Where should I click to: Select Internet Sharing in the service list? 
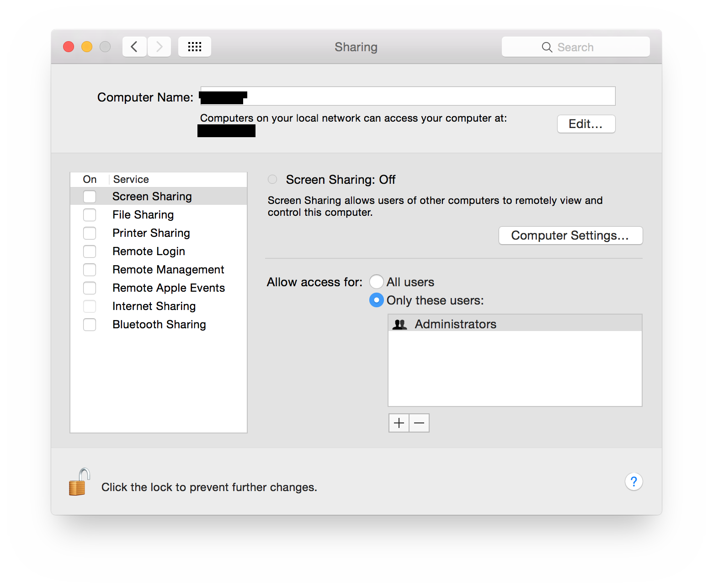(154, 306)
